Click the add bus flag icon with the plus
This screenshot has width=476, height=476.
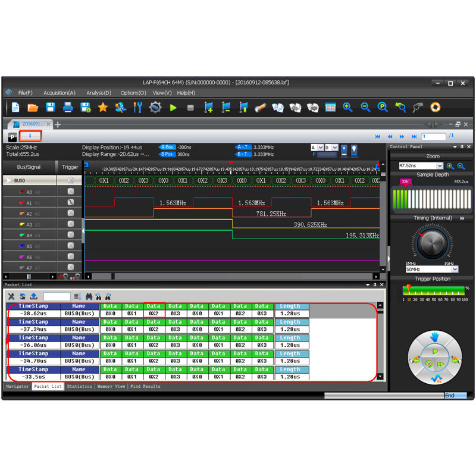(x=209, y=108)
